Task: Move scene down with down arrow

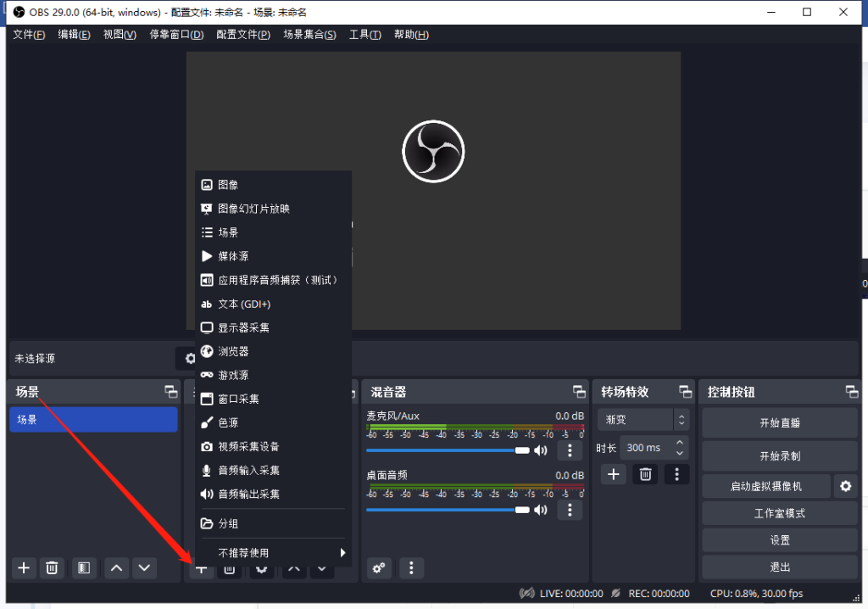Action: click(x=144, y=567)
